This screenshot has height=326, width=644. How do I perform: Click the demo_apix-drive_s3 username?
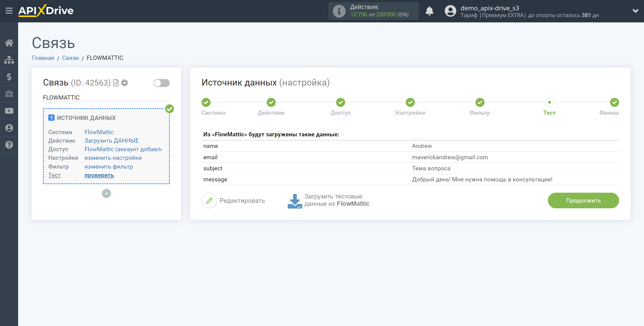pos(490,8)
